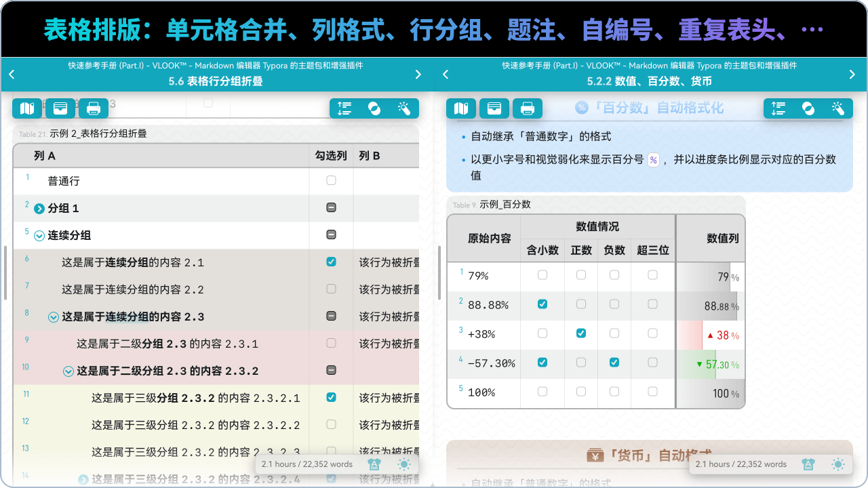868x488 pixels.
Task: Click the 数值情况 table header
Action: 597,226
